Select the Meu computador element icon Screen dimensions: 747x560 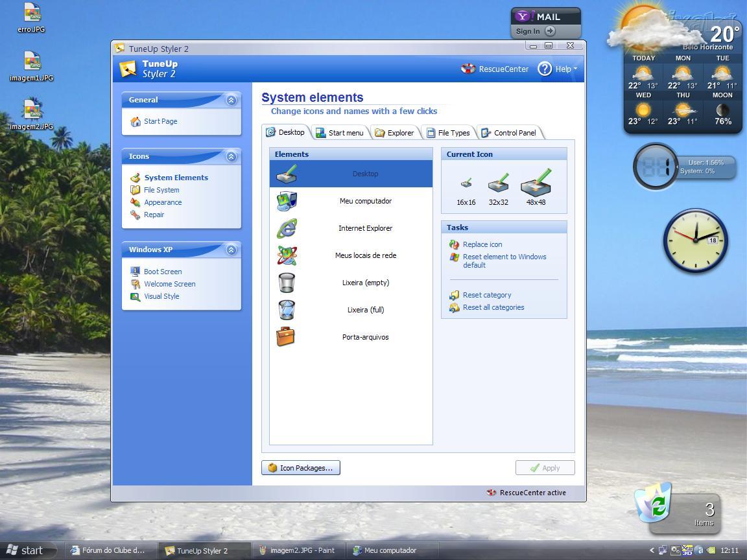(287, 201)
